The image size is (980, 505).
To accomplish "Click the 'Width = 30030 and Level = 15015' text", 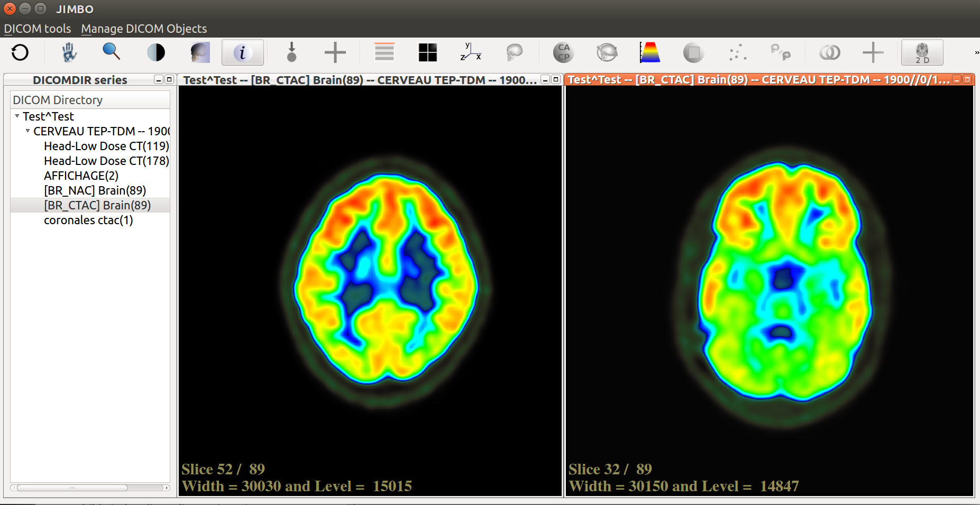I will point(297,486).
